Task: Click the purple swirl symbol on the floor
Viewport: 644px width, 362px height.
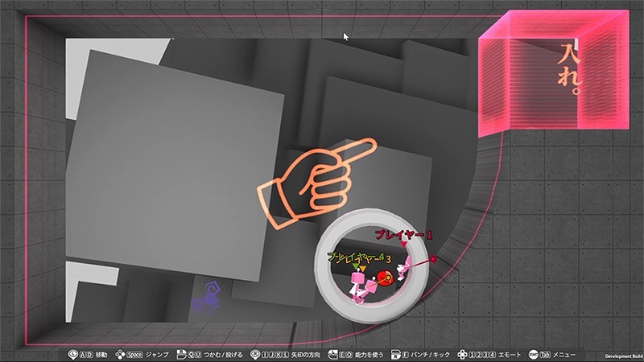Action: tap(208, 296)
